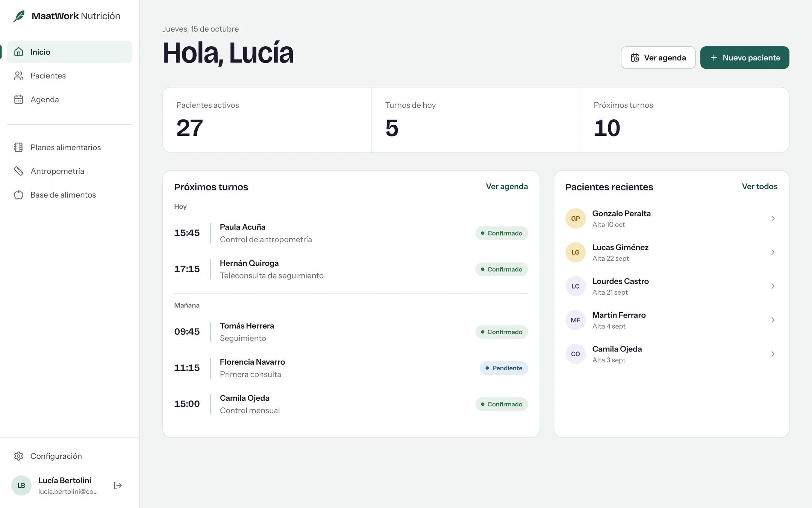Click Camila Ojeda's CO avatar
The image size is (812, 508).
(576, 354)
